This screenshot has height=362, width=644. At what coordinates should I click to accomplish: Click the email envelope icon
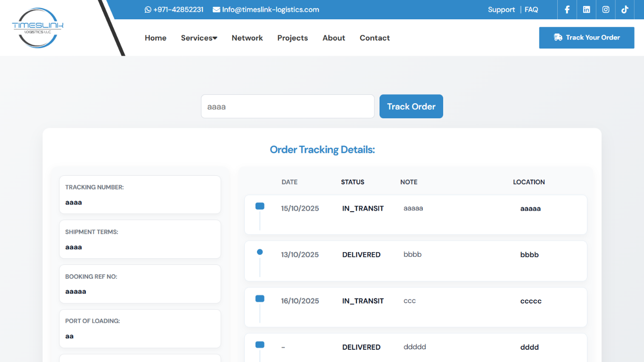[216, 9]
